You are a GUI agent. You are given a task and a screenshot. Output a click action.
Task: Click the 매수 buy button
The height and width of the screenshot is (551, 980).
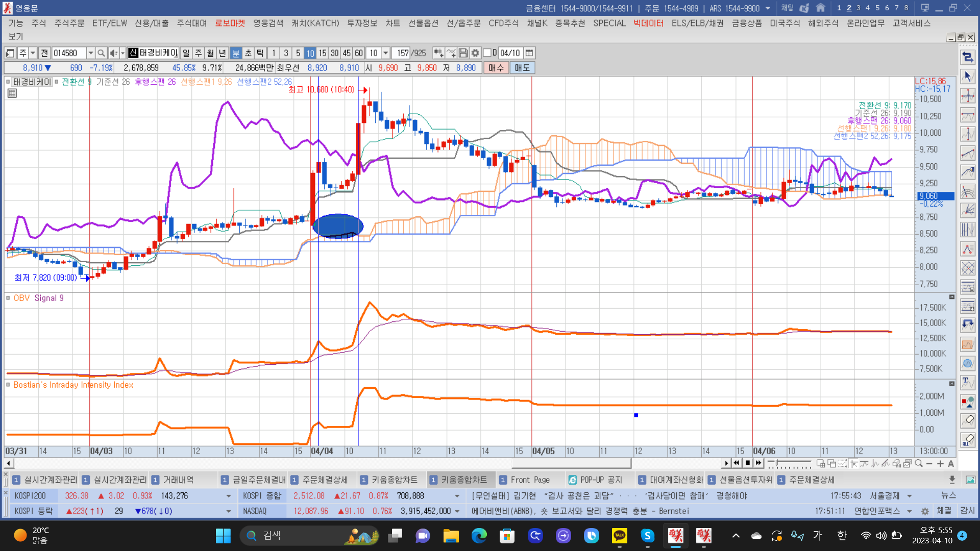[x=496, y=68]
